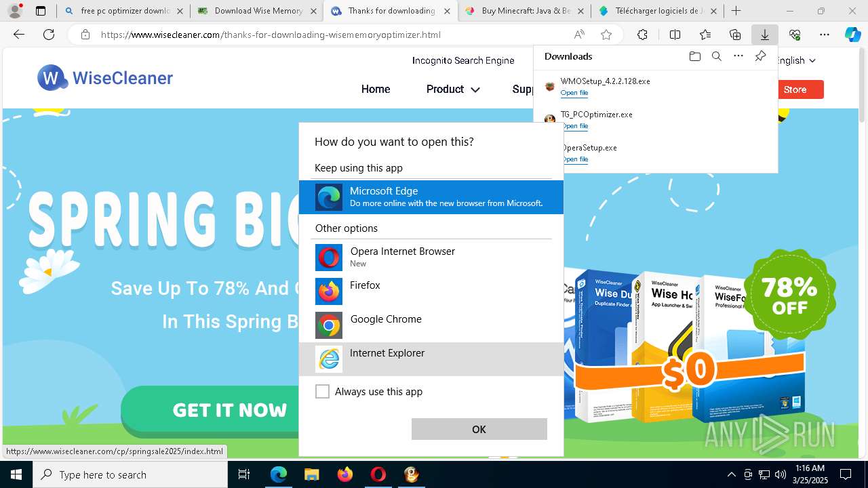Screen dimensions: 868x488
Task: Search downloads with magnifier icon
Action: click(x=716, y=56)
